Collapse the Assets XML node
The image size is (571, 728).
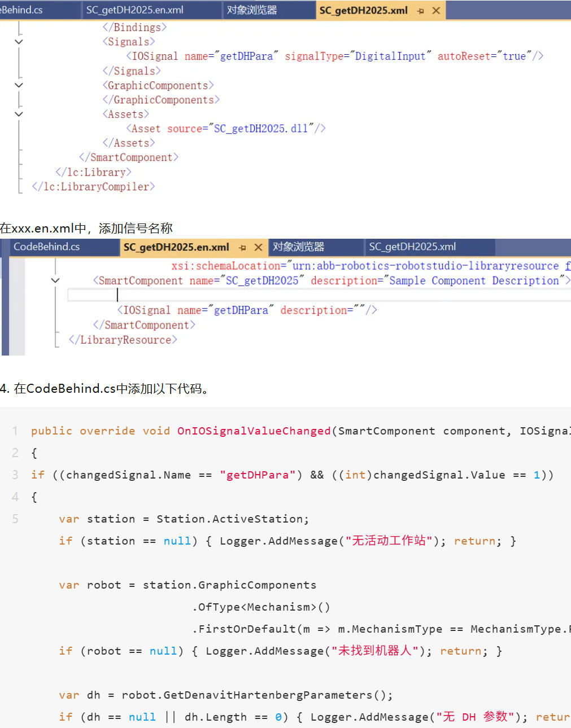click(x=19, y=114)
